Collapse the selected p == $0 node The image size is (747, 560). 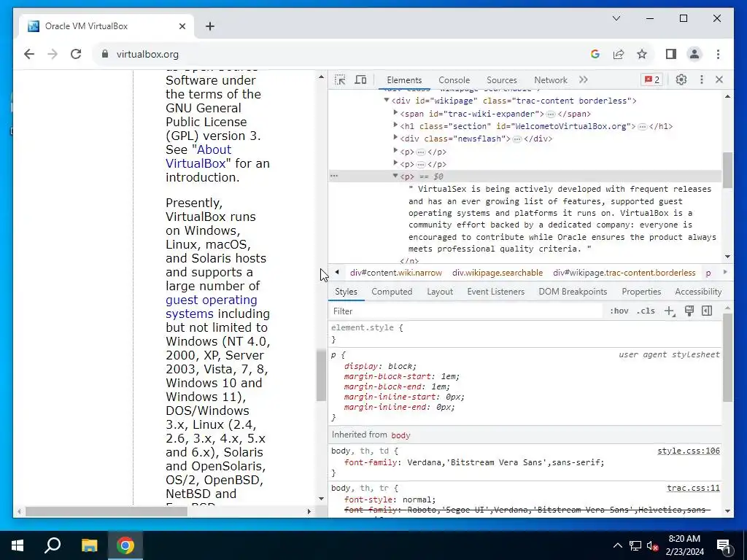[395, 176]
